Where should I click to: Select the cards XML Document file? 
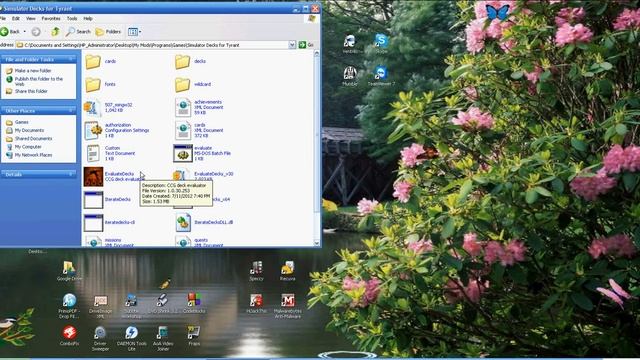coord(183,131)
